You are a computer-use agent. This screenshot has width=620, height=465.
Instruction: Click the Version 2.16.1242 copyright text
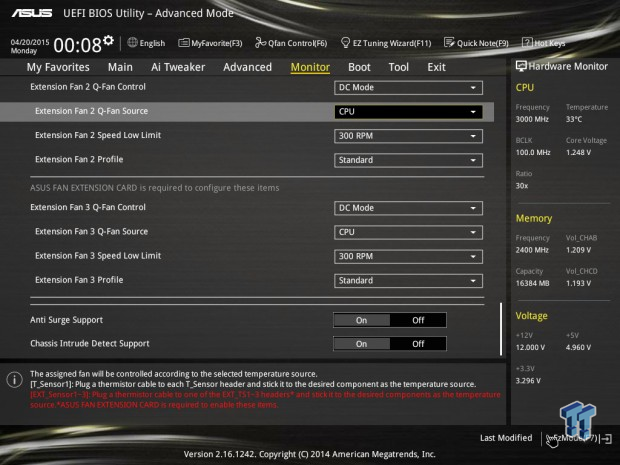pyautogui.click(x=310, y=454)
